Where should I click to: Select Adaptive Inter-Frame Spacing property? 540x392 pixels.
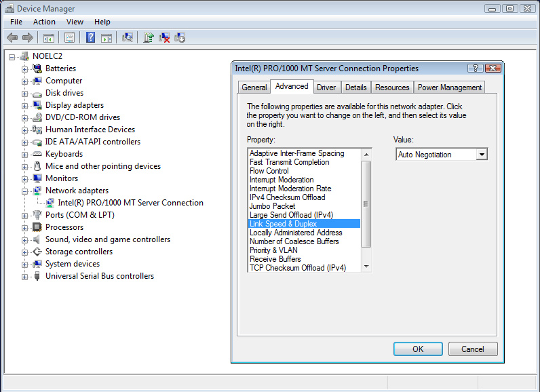point(305,153)
